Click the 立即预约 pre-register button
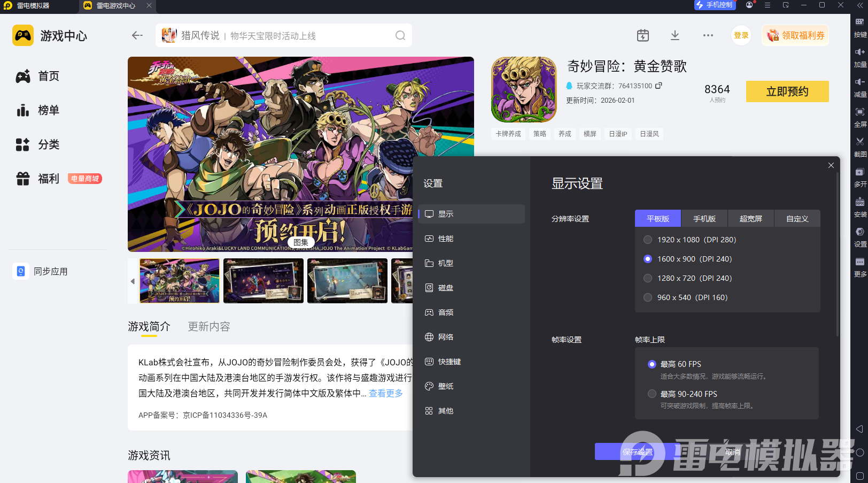 pos(787,91)
